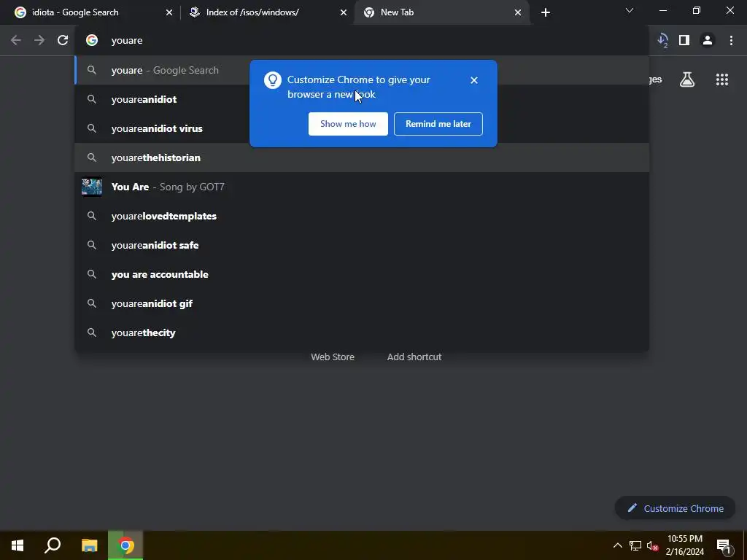Open the profile avatar icon

[708, 41]
